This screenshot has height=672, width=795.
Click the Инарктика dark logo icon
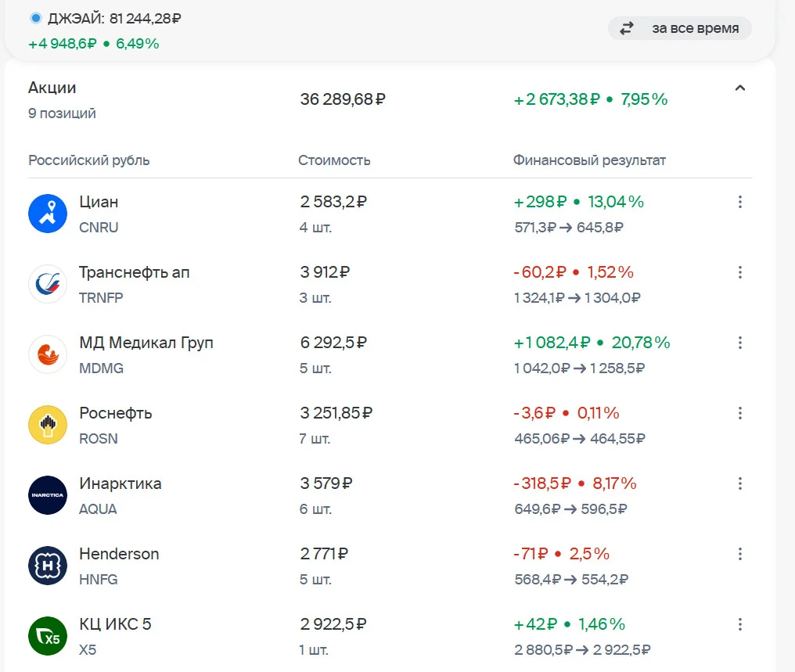(x=48, y=495)
